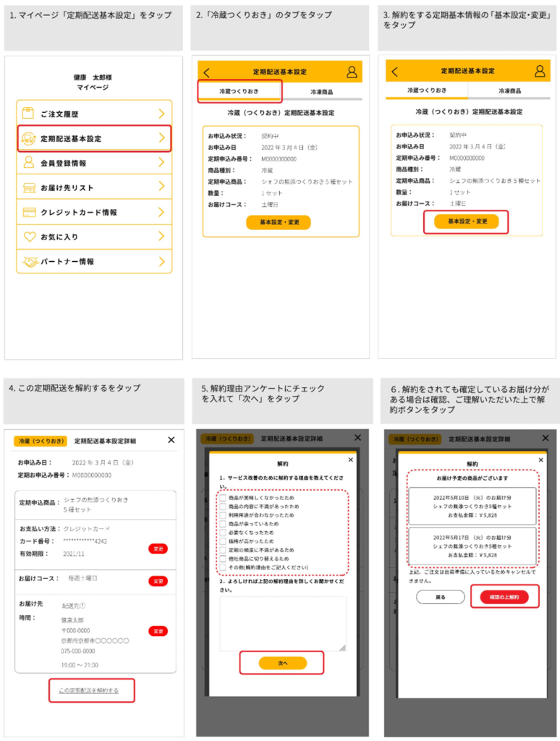Click the cancellation reason details text area
Viewport: 560px width, 741px height.
(x=283, y=624)
